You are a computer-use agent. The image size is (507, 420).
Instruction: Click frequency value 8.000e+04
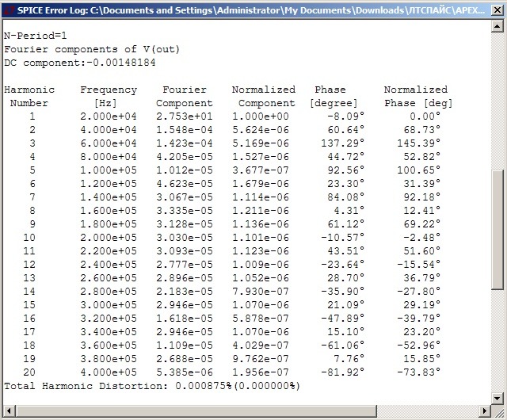tap(109, 157)
